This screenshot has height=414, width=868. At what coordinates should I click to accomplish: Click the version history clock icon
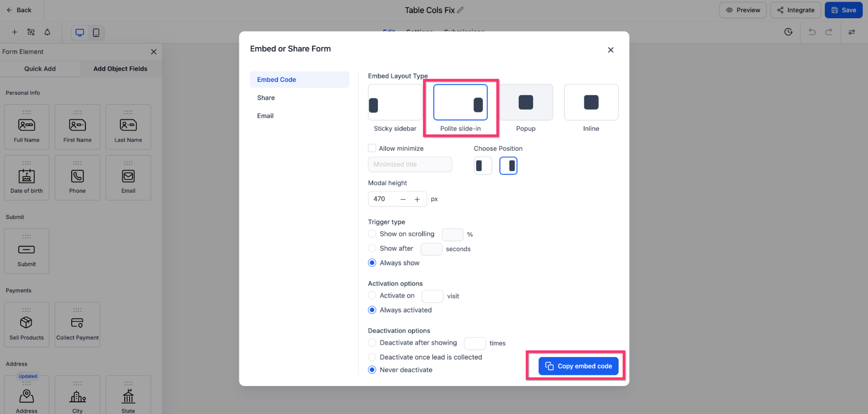[x=788, y=32]
